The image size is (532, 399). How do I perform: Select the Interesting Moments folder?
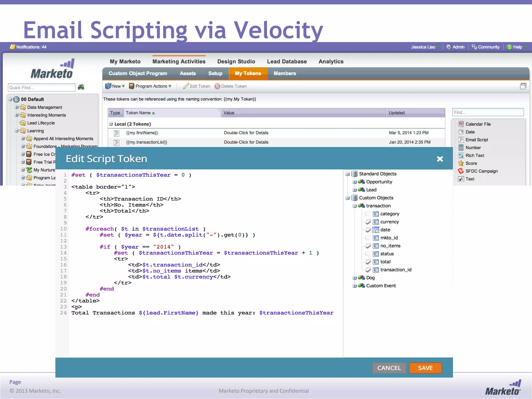[46, 115]
